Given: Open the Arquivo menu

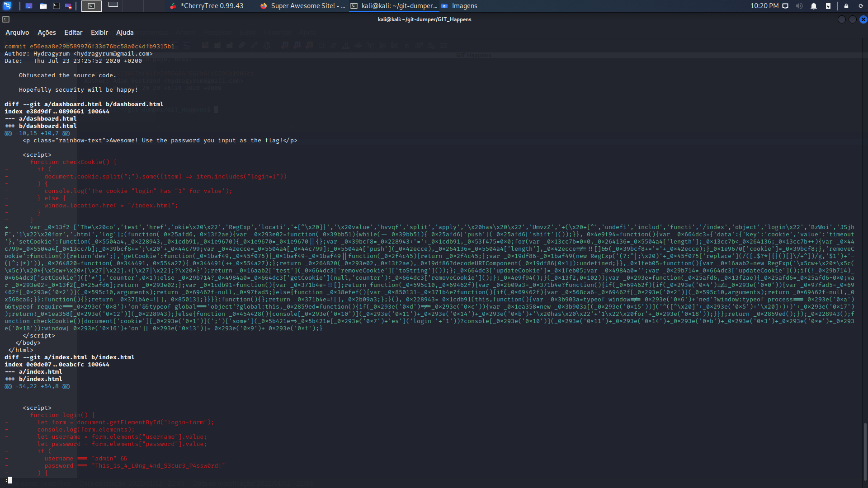Looking at the screenshot, I should [17, 33].
